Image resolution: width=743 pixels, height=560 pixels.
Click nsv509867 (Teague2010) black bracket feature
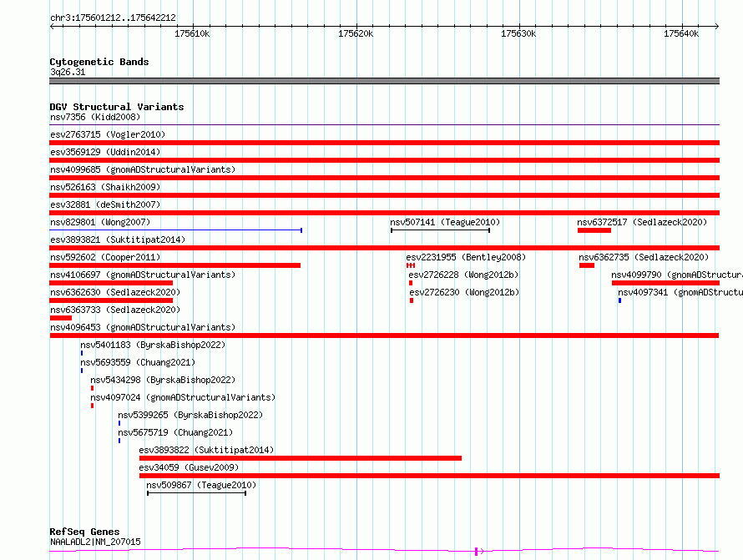197,493
